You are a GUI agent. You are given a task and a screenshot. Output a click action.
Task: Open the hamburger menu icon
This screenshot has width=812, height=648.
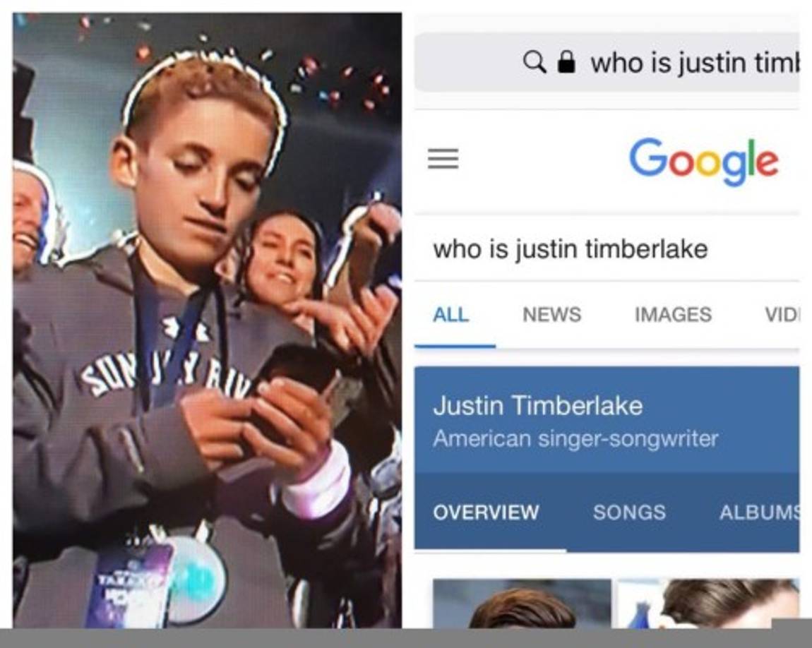(443, 158)
